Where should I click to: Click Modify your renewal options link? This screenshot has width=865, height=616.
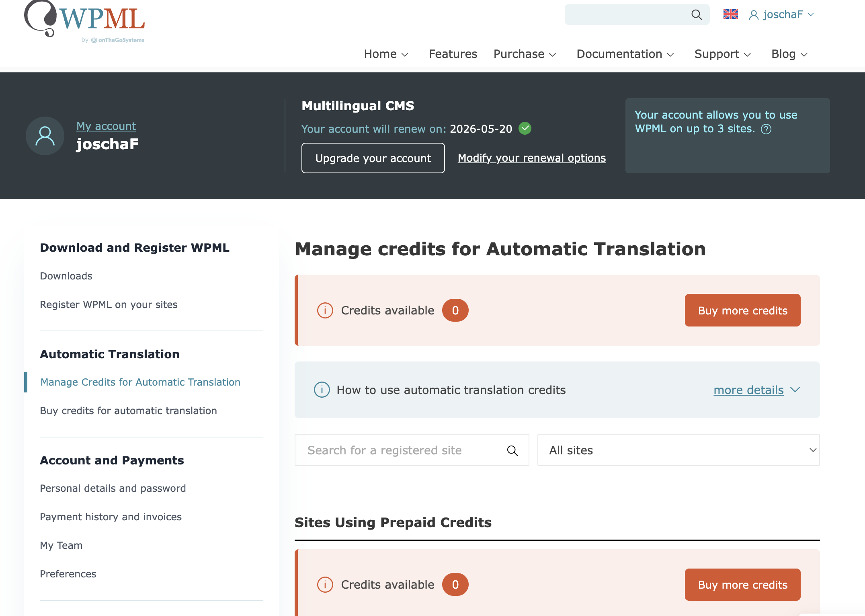point(532,158)
